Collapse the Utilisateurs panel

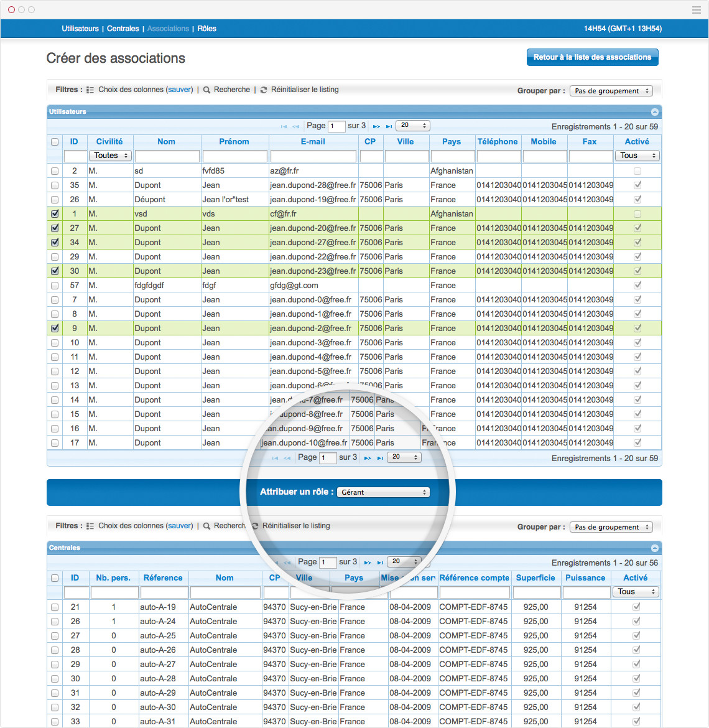655,112
